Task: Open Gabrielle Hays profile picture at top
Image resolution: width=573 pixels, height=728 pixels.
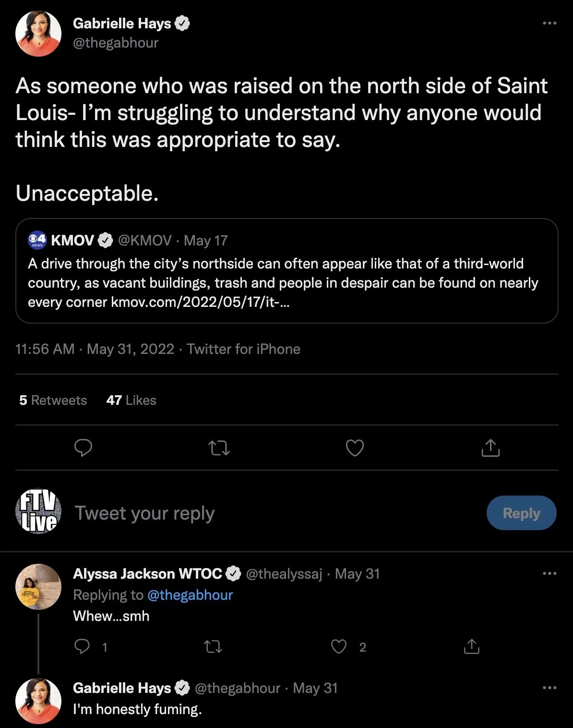Action: [38, 34]
